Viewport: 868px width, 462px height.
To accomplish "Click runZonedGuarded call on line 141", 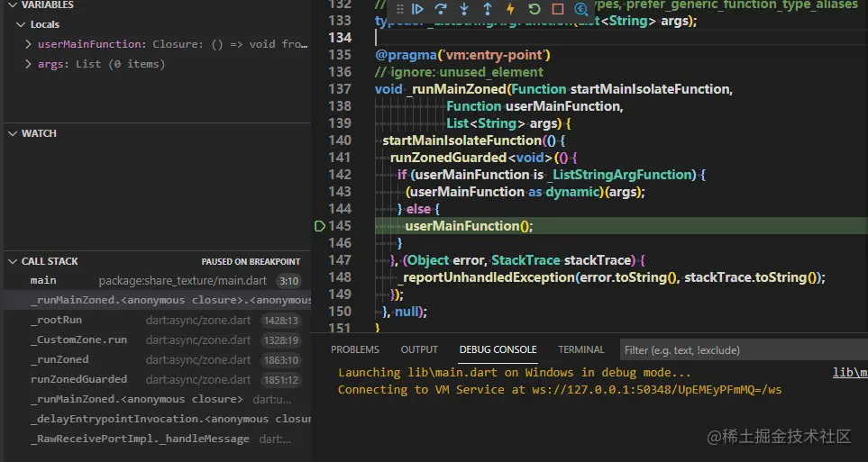I will [x=448, y=158].
